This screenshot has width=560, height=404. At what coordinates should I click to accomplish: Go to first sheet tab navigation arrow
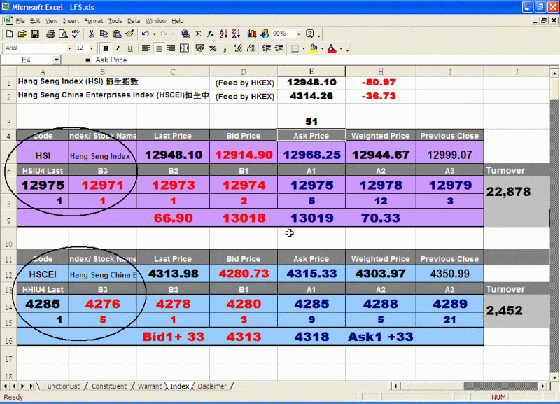click(x=5, y=386)
